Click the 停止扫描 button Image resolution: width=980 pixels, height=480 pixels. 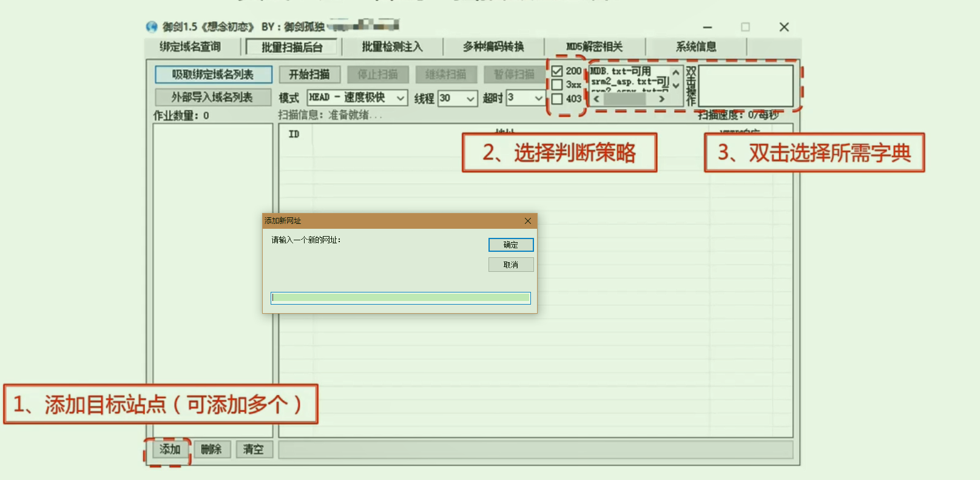377,75
